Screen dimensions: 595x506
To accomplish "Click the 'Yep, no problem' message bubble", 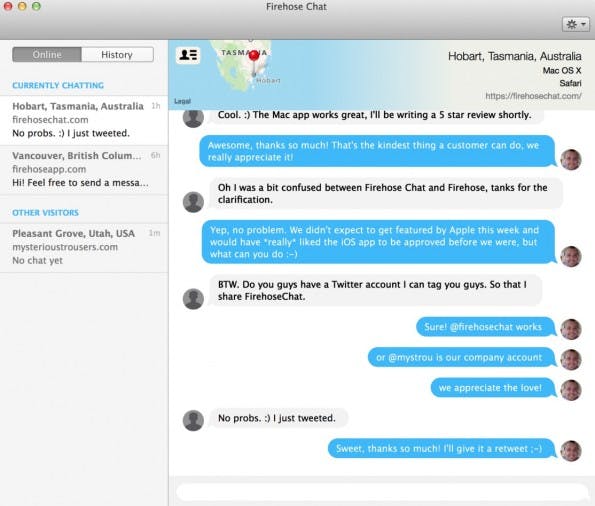I will [x=378, y=242].
